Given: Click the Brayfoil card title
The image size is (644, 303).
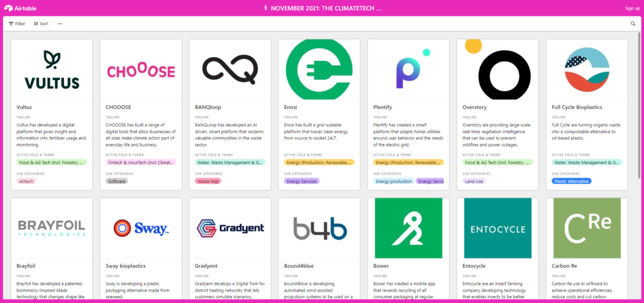Looking at the screenshot, I should click(x=25, y=266).
